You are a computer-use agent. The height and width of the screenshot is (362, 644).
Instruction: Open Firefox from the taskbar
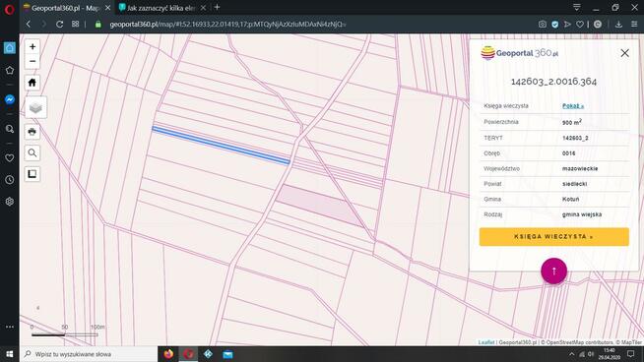(168, 354)
